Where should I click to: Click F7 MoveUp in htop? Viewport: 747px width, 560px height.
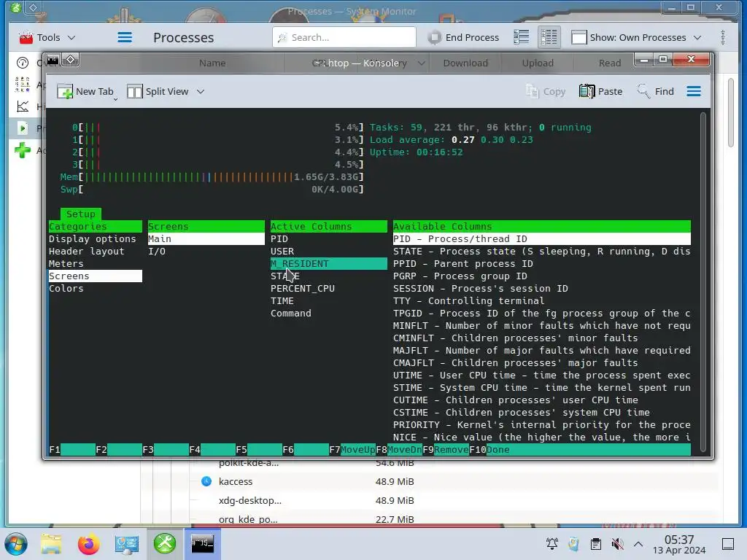tap(352, 449)
